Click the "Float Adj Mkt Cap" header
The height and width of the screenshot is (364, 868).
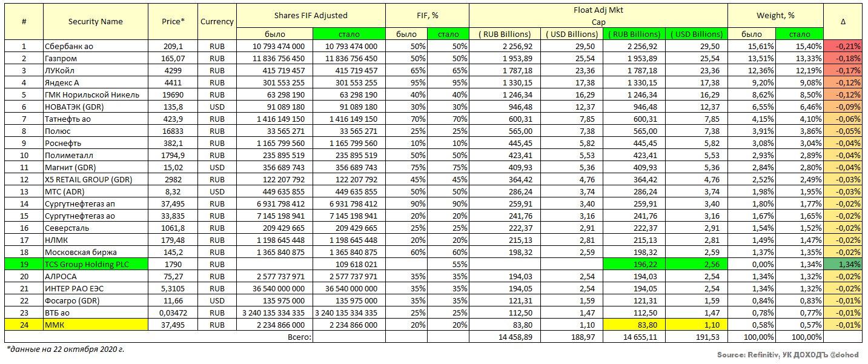(x=598, y=15)
